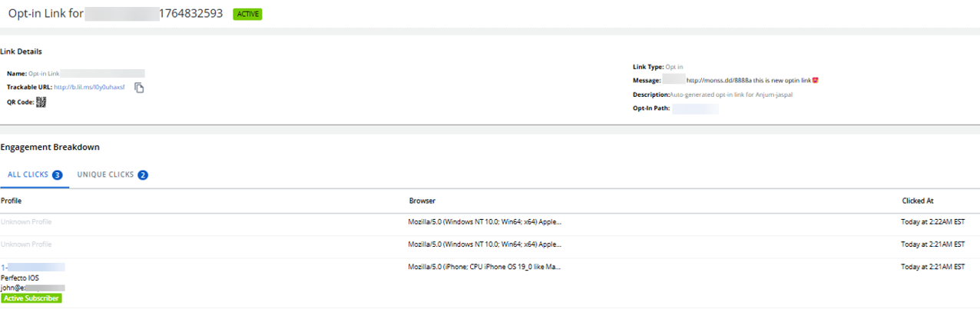Open the QR Code thumbnail icon
Image resolution: width=980 pixels, height=309 pixels.
[x=41, y=101]
